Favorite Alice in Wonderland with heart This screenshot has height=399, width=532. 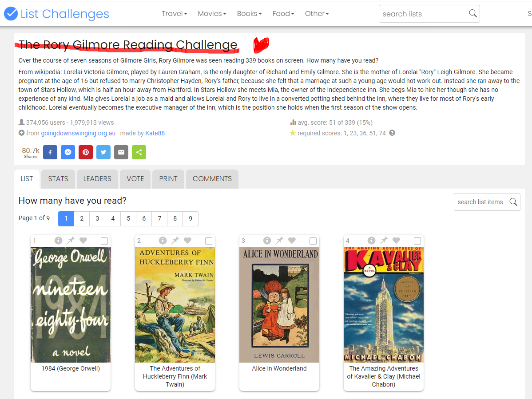[292, 241]
